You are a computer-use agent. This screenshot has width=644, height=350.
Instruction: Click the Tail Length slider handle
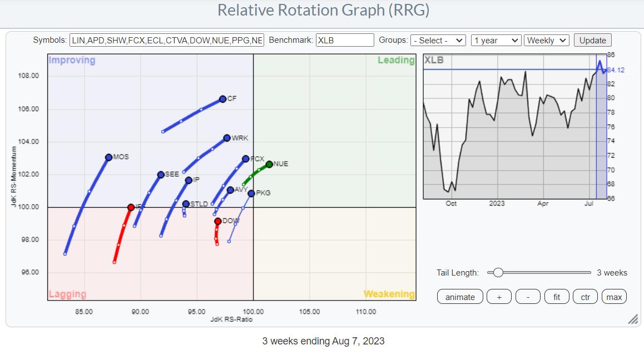498,272
